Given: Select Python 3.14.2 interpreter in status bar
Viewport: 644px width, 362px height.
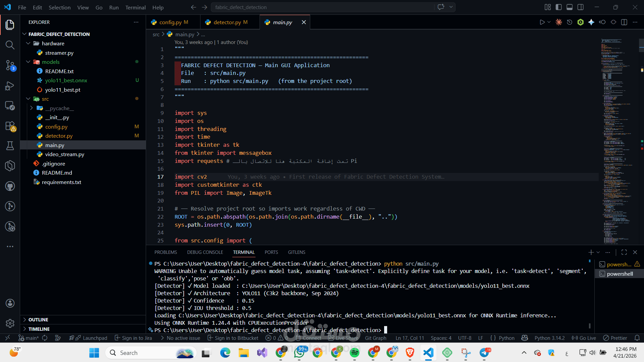Looking at the screenshot, I should pos(549,338).
